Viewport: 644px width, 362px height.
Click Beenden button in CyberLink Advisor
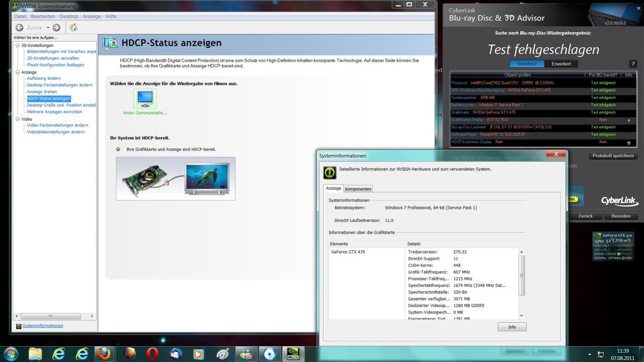click(x=621, y=216)
